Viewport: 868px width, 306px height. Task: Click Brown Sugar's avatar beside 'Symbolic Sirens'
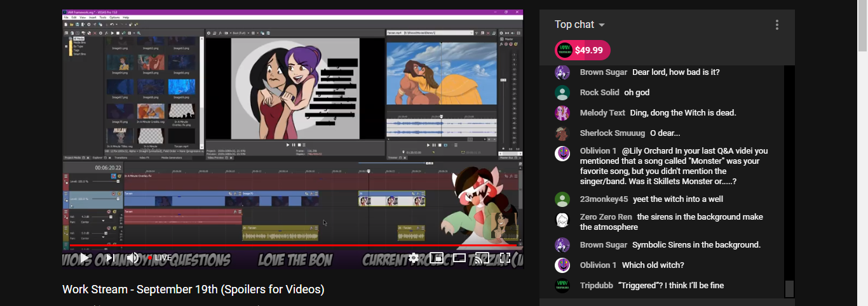tap(562, 245)
